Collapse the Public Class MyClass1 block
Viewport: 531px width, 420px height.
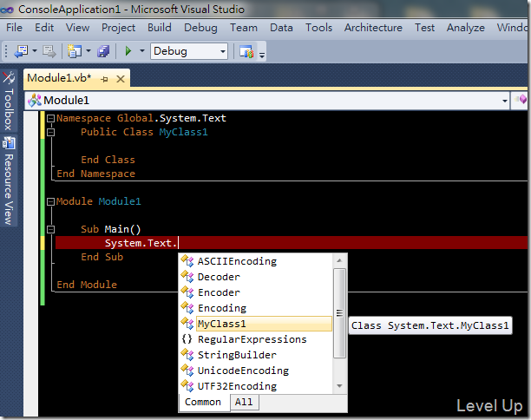(x=50, y=132)
